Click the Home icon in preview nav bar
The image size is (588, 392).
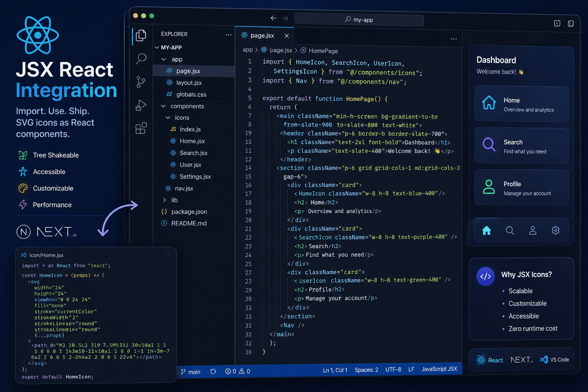pyautogui.click(x=487, y=230)
